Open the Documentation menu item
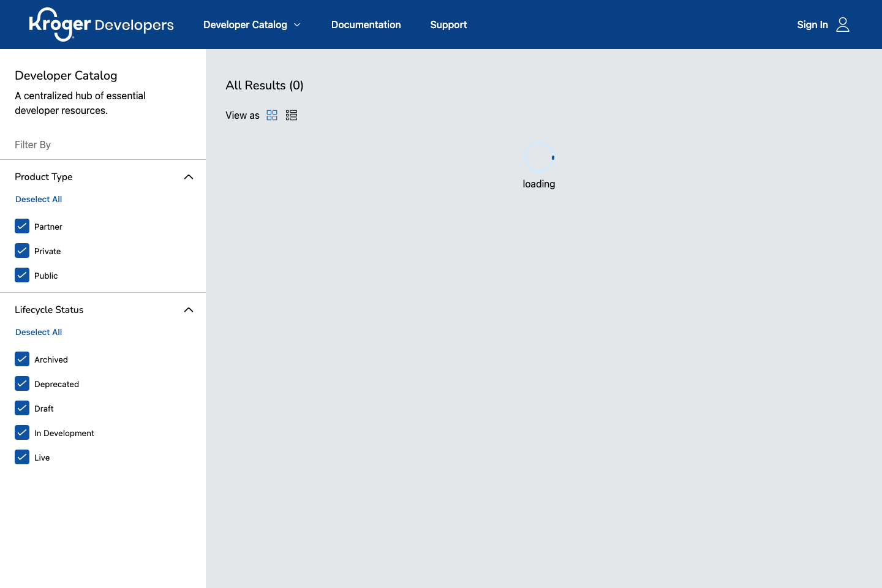Screen dimensions: 882x588 point(366,24)
